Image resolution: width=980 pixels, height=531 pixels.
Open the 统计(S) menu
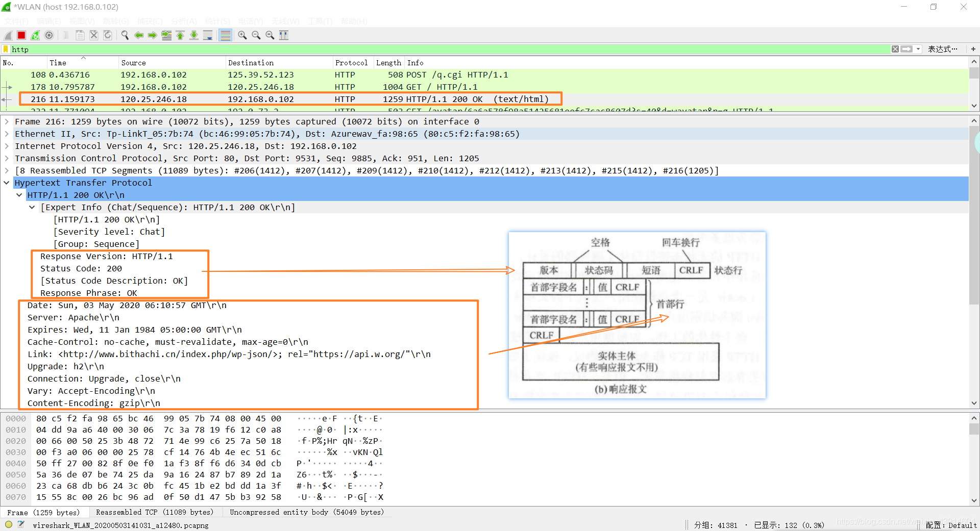click(x=217, y=21)
